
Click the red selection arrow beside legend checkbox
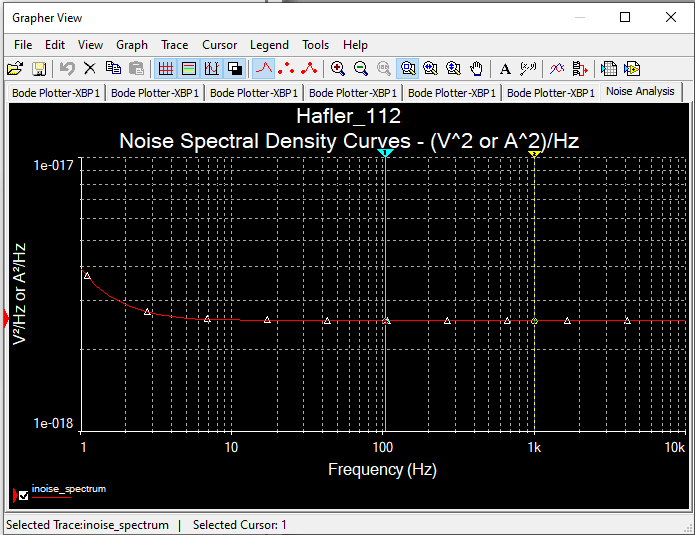click(x=15, y=496)
